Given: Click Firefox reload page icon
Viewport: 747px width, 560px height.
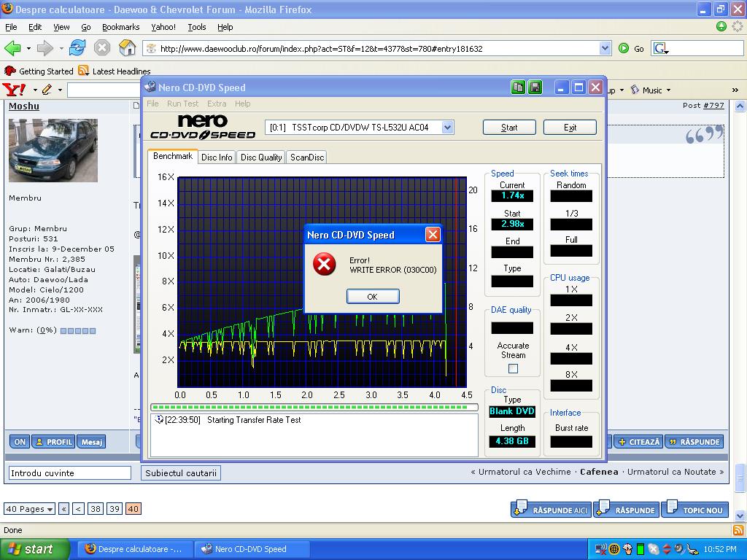Looking at the screenshot, I should click(x=77, y=48).
